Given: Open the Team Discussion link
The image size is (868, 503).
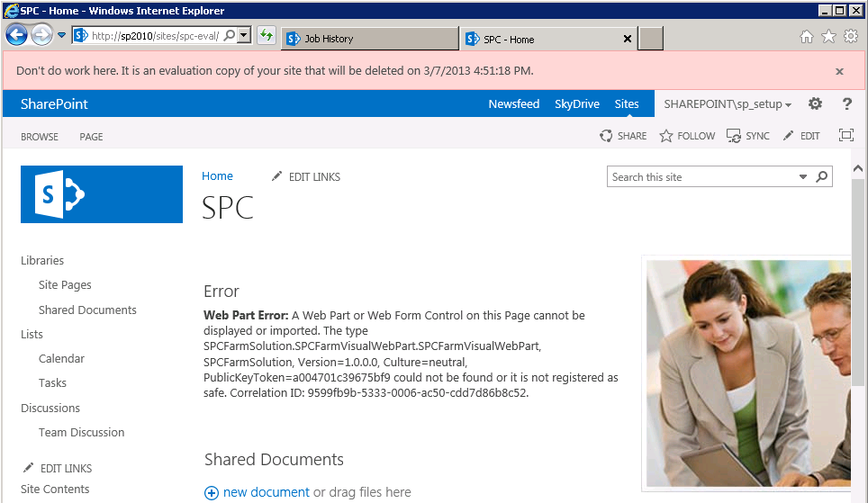Looking at the screenshot, I should 81,432.
